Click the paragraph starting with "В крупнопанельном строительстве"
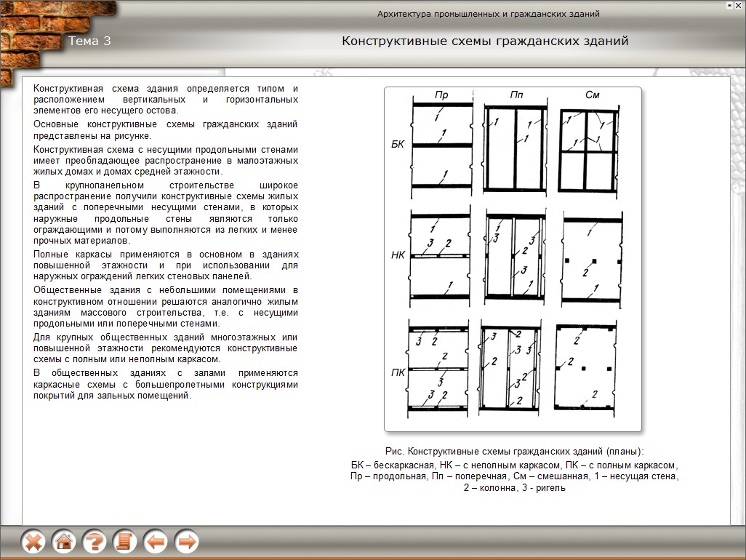746x560 pixels. (x=166, y=212)
